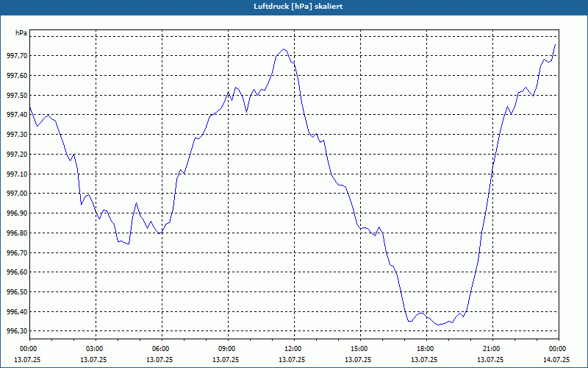Viewport: 588px width, 368px height.
Task: Click the 06:00 time label on x-axis
Action: pos(162,349)
